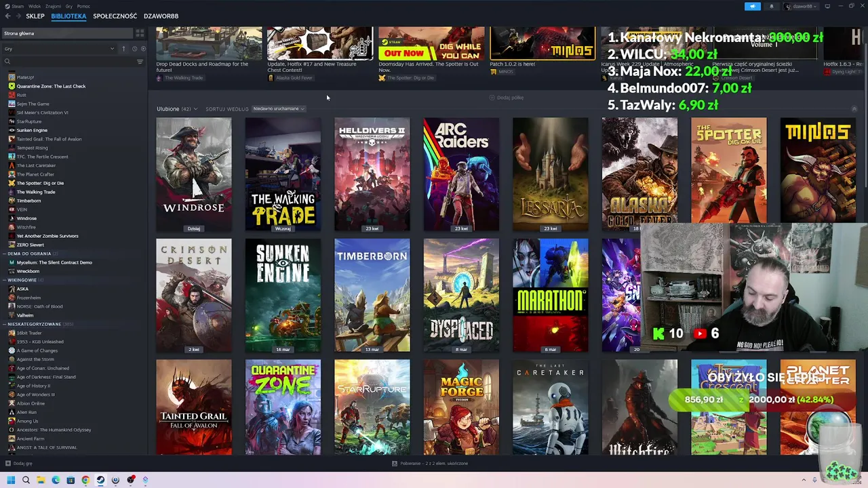Open the announcements megaphone button

pos(753,6)
